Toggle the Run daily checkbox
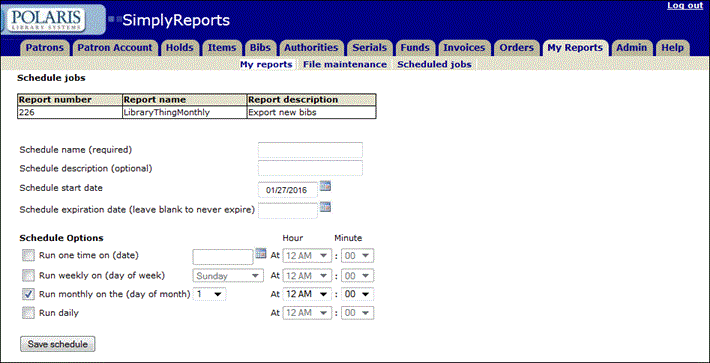The height and width of the screenshot is (363, 710). coord(28,313)
